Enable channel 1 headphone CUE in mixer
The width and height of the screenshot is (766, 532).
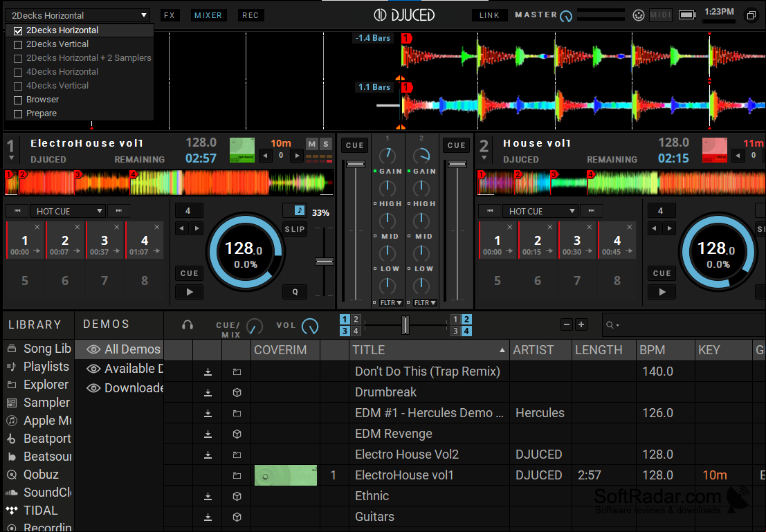point(355,145)
